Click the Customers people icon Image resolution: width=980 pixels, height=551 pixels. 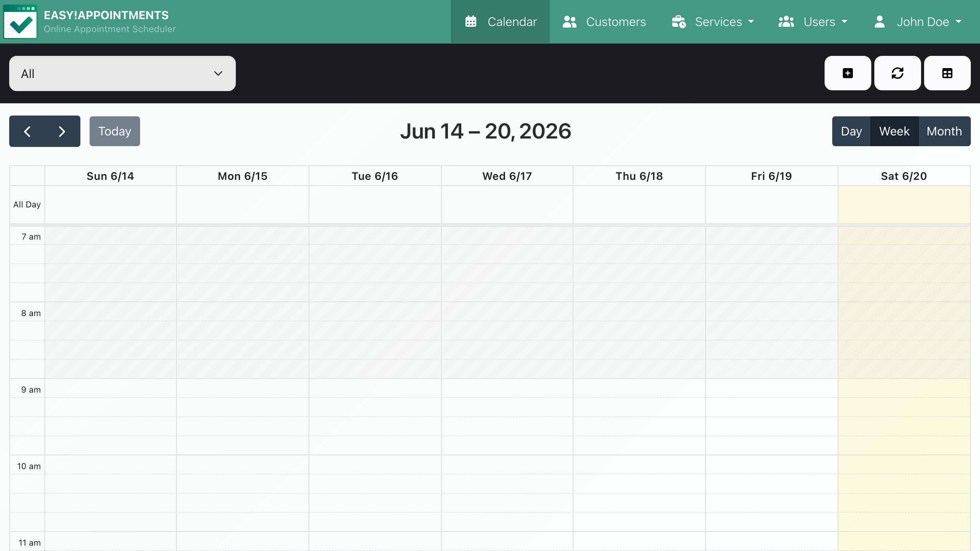pyautogui.click(x=570, y=22)
